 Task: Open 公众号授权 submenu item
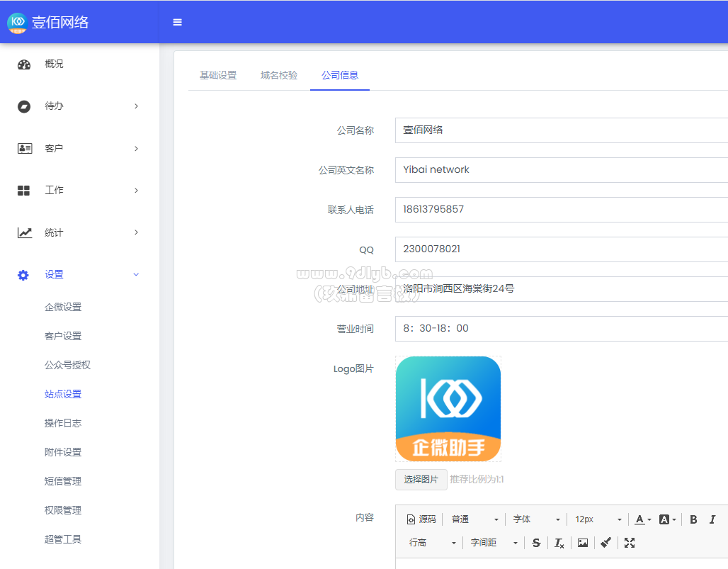click(68, 365)
